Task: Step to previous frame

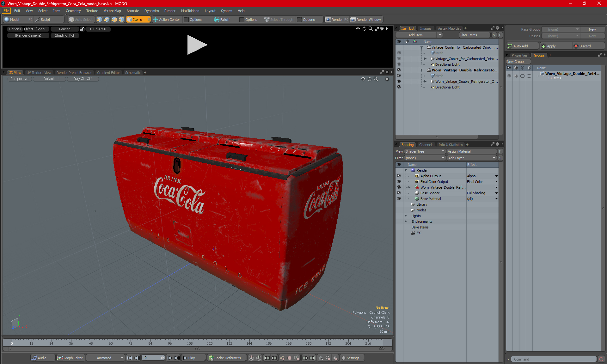Action: (137, 358)
